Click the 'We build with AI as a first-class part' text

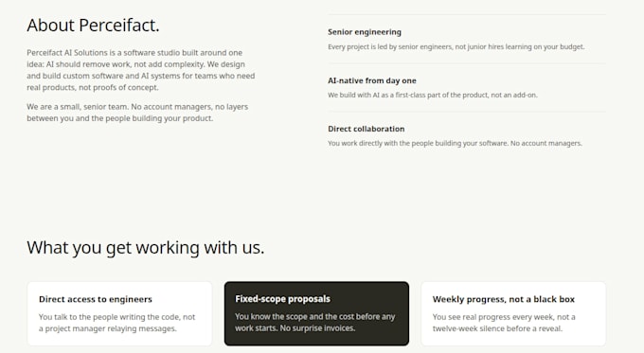tap(433, 95)
